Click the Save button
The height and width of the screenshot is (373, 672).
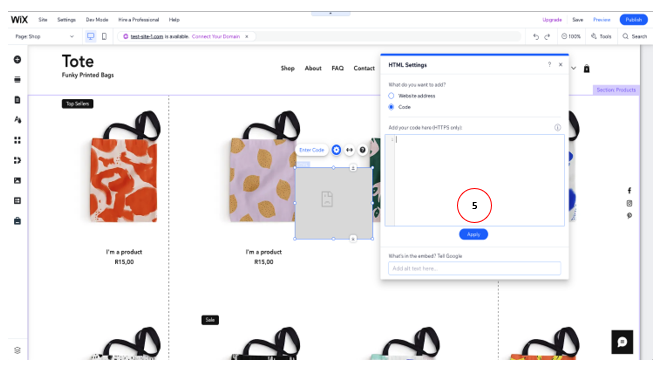tap(578, 20)
